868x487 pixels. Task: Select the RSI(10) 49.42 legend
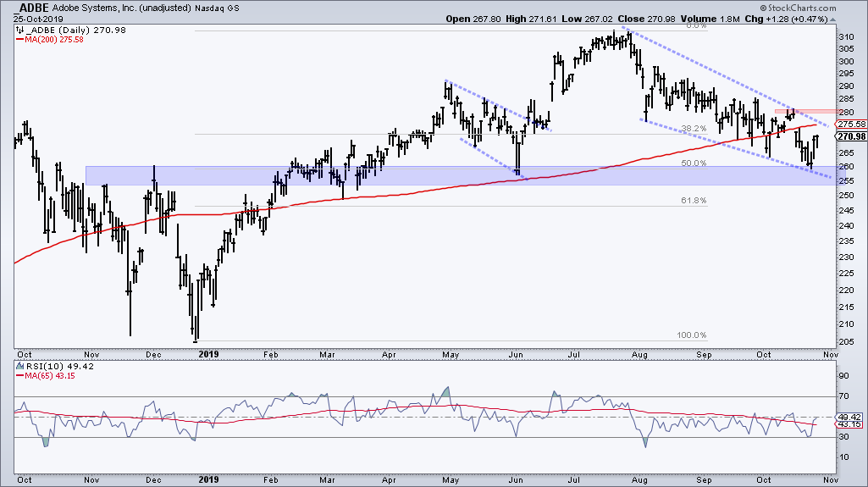[x=60, y=366]
